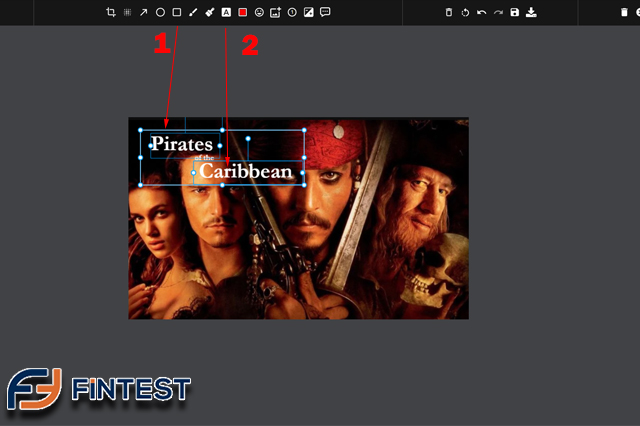Click the circular reset/rotate icon
Viewport: 640px width, 426px height.
[465, 13]
